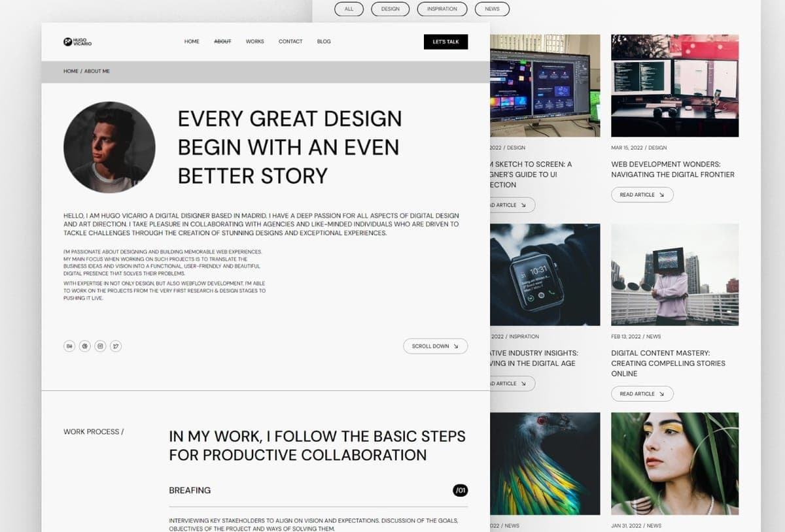The height and width of the screenshot is (532, 785).
Task: Read Article under the Industry Insights post
Action: click(x=512, y=384)
